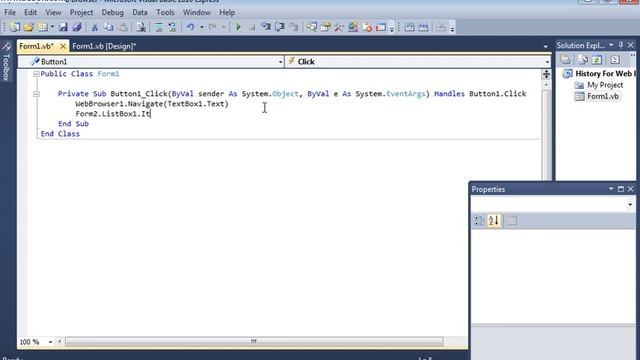Start Debugging with the green play icon
Image resolution: width=640 pixels, height=360 pixels.
tap(238, 27)
